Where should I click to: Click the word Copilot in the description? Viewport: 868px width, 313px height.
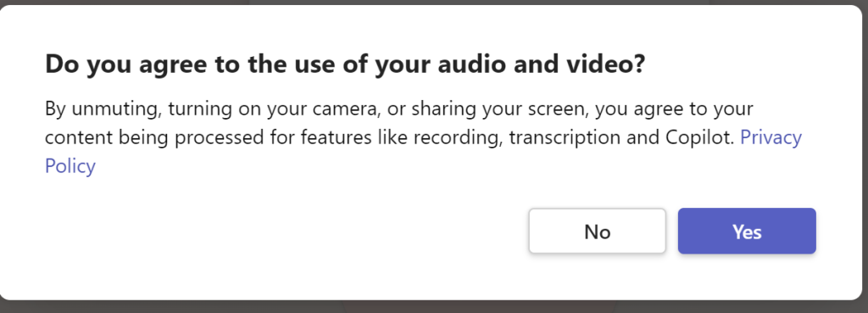coord(698,137)
